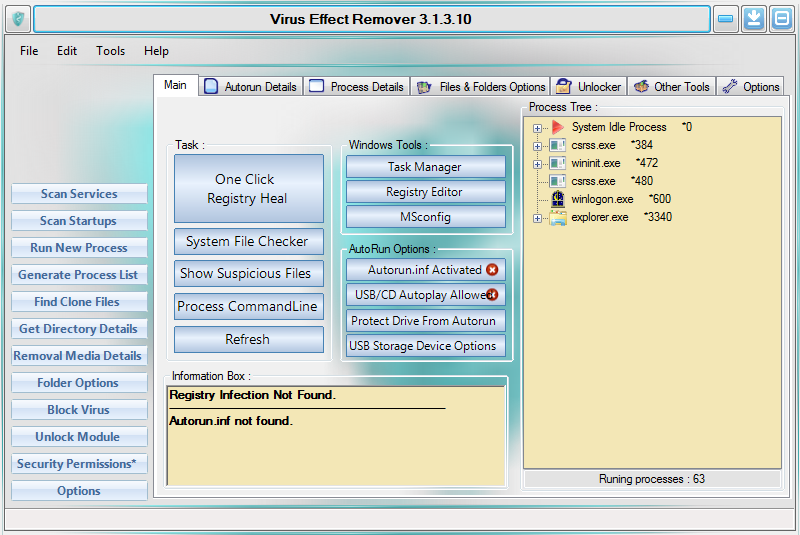Open the Unlocker tab
The width and height of the screenshot is (800, 535).
588,87
